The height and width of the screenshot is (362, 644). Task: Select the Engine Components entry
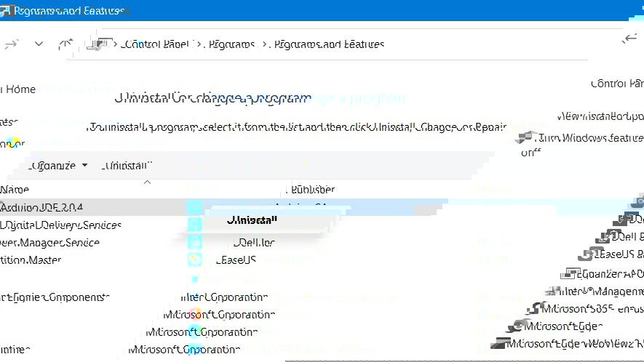click(55, 297)
